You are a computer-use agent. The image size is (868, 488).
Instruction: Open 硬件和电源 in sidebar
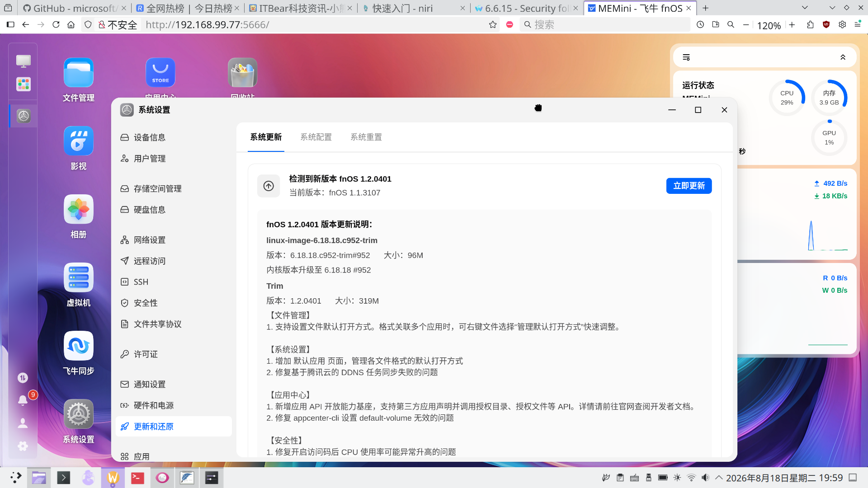tap(174, 405)
